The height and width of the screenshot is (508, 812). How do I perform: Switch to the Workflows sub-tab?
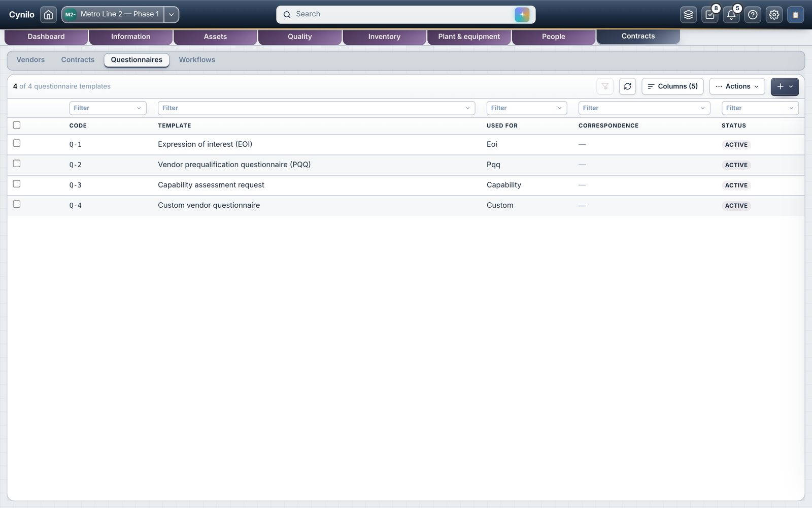coord(197,60)
